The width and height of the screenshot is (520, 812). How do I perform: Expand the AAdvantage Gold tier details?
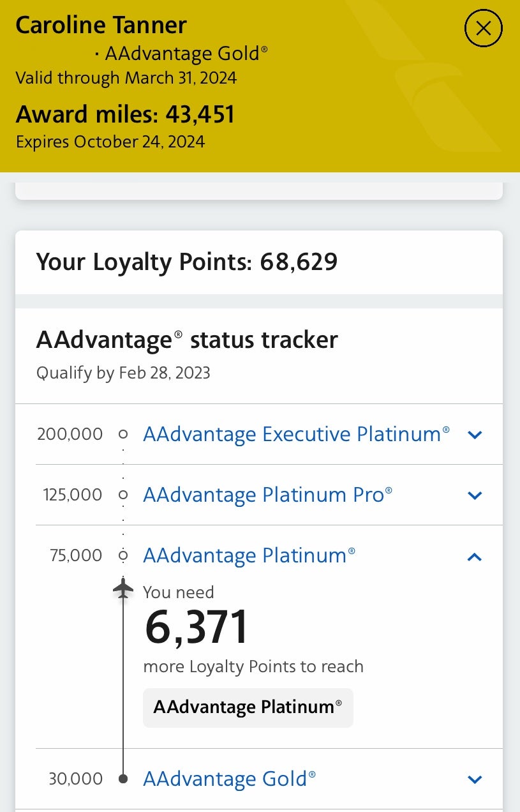click(475, 779)
